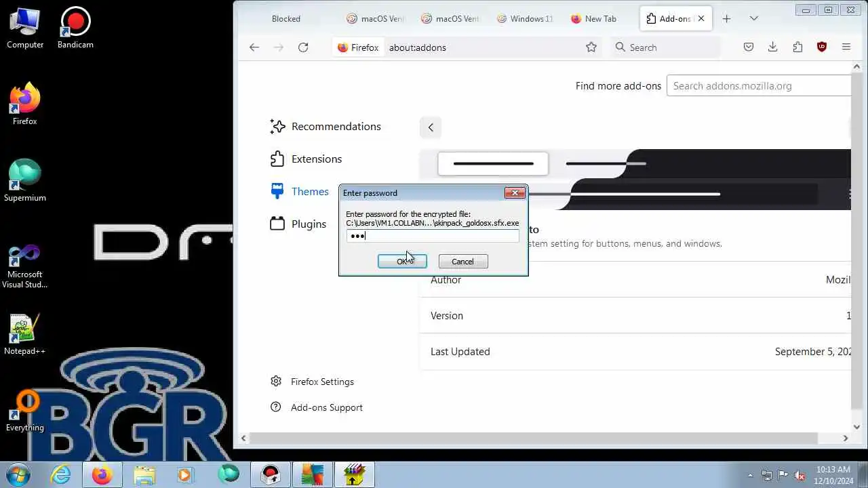Open Recommendations in add-ons sidebar
Viewport: 868px width, 488px height.
[x=325, y=127]
